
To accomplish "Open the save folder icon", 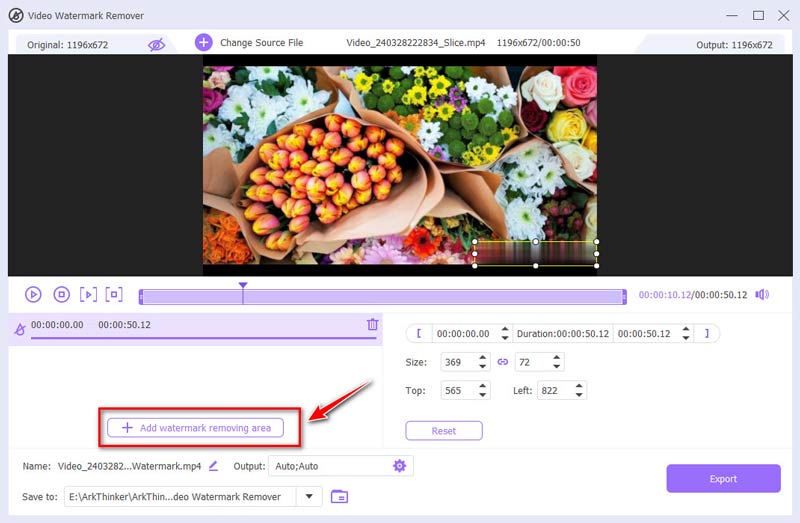I will click(x=339, y=496).
